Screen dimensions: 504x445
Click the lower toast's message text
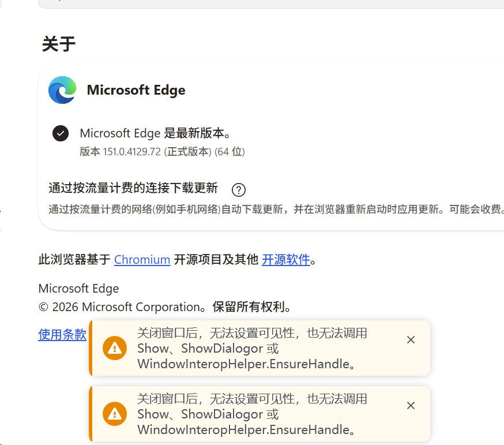pyautogui.click(x=252, y=414)
